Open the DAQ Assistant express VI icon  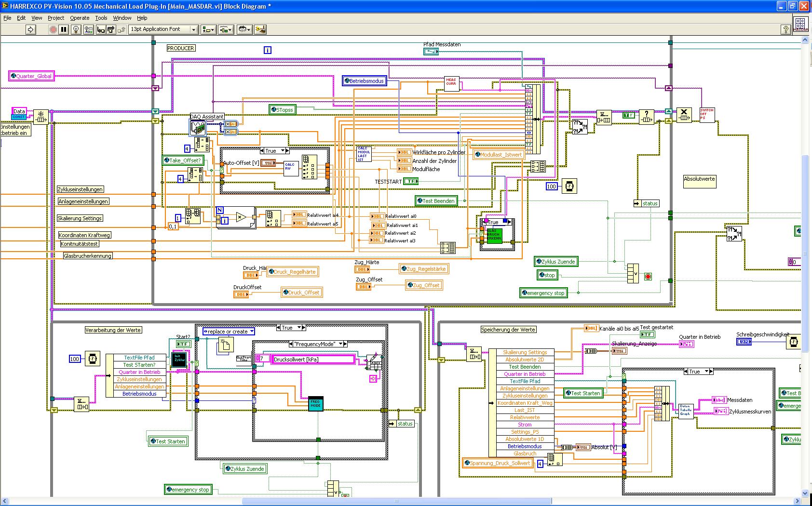click(198, 127)
